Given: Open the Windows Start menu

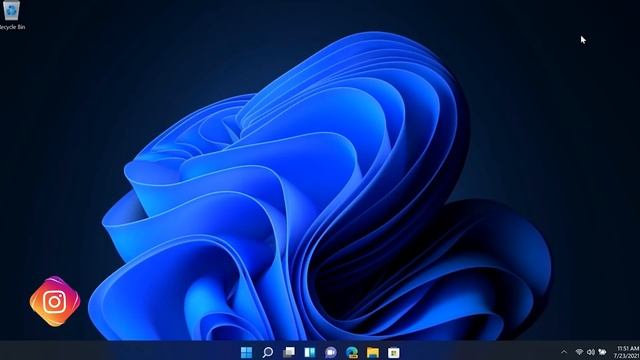Looking at the screenshot, I should (x=247, y=352).
